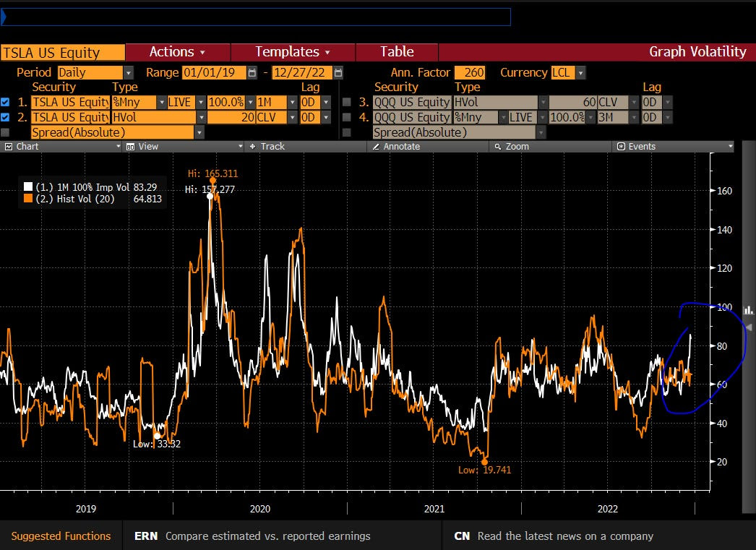
Task: Click the Track crosshair icon
Action: click(252, 147)
